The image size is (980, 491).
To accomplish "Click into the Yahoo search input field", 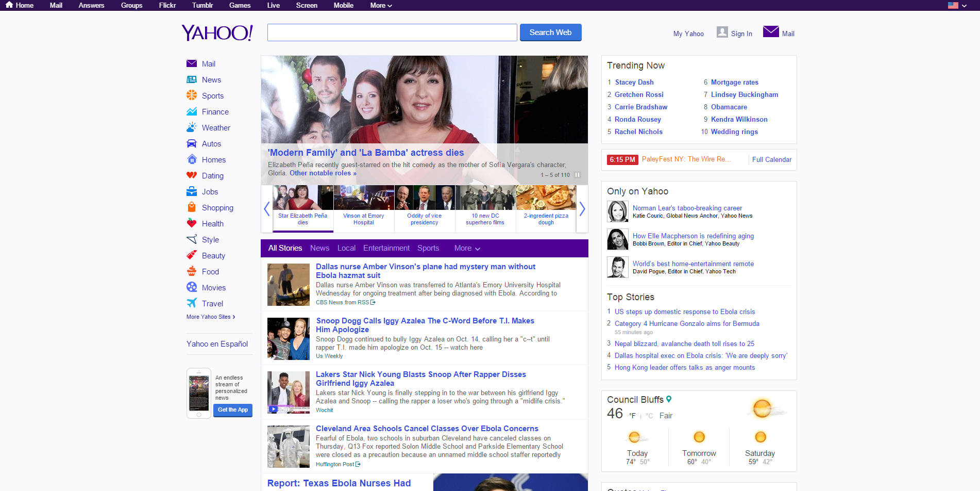I will (392, 32).
